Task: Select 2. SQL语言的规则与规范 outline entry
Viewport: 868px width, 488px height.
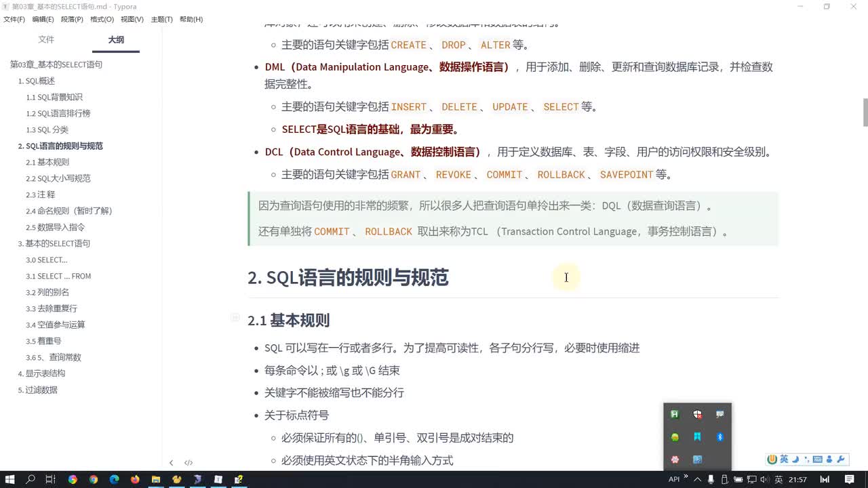Action: click(60, 146)
